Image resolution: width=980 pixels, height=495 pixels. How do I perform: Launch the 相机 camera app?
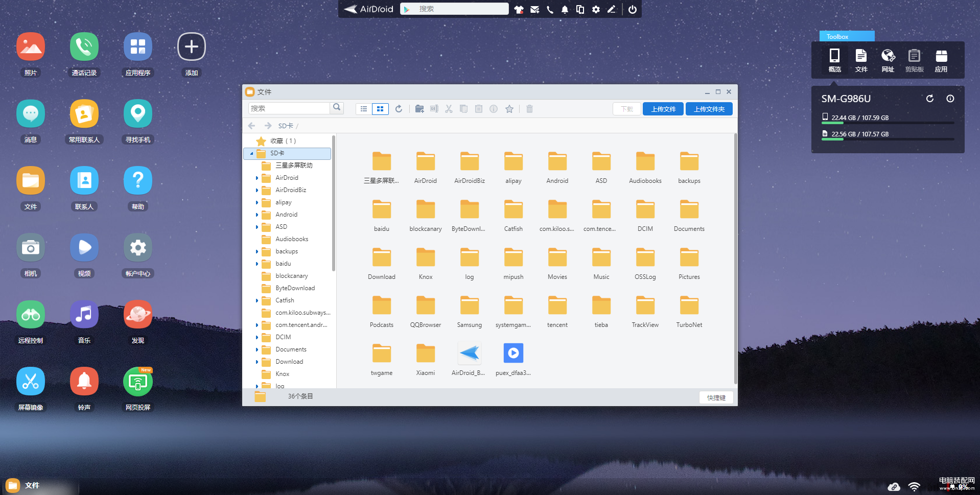pyautogui.click(x=31, y=247)
